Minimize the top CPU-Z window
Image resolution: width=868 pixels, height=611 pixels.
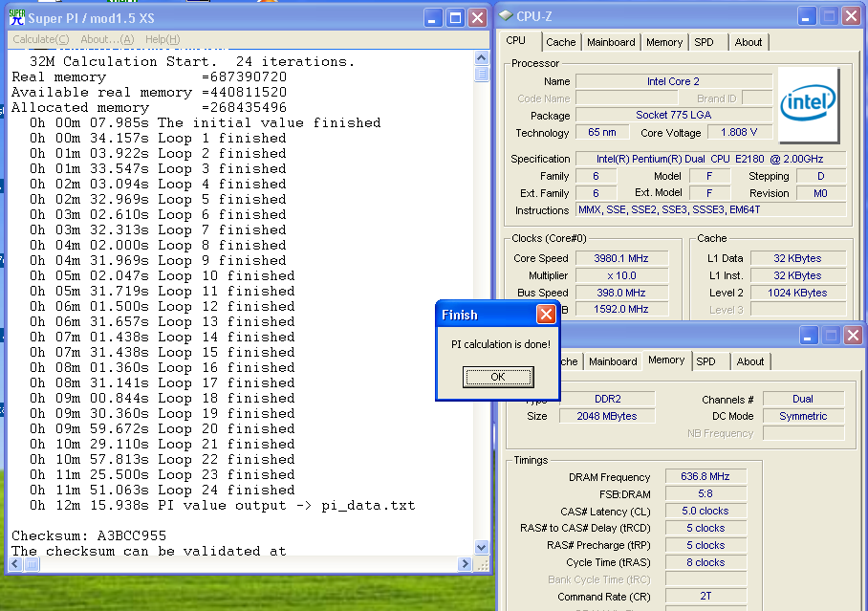tap(807, 16)
